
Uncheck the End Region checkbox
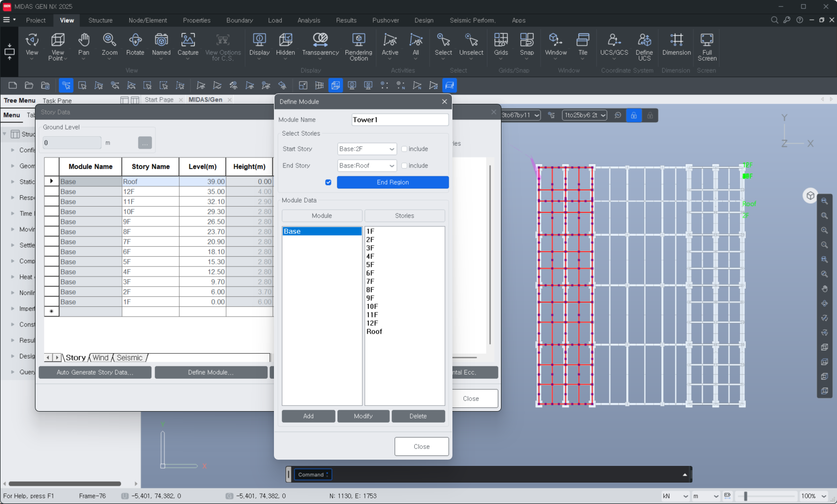pos(328,183)
